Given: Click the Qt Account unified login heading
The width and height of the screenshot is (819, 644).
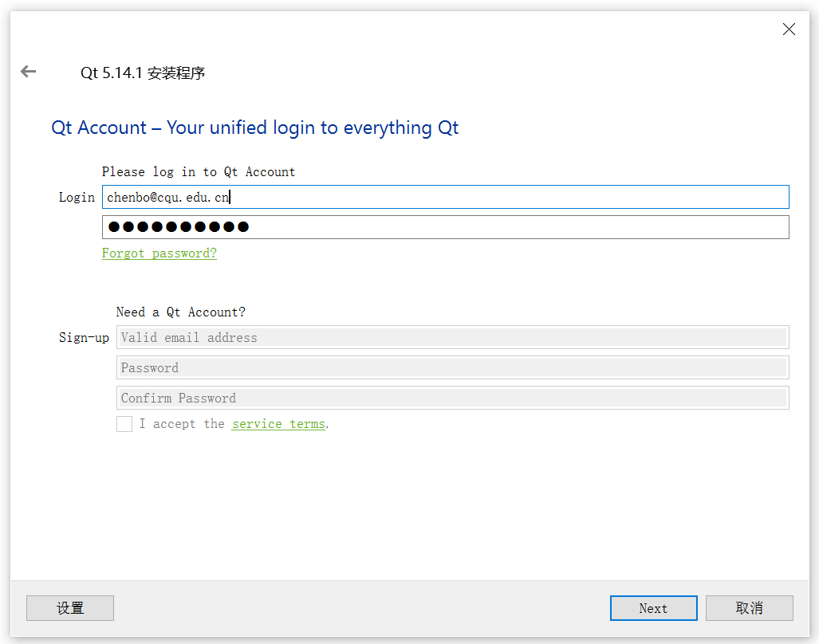Looking at the screenshot, I should pos(255,128).
